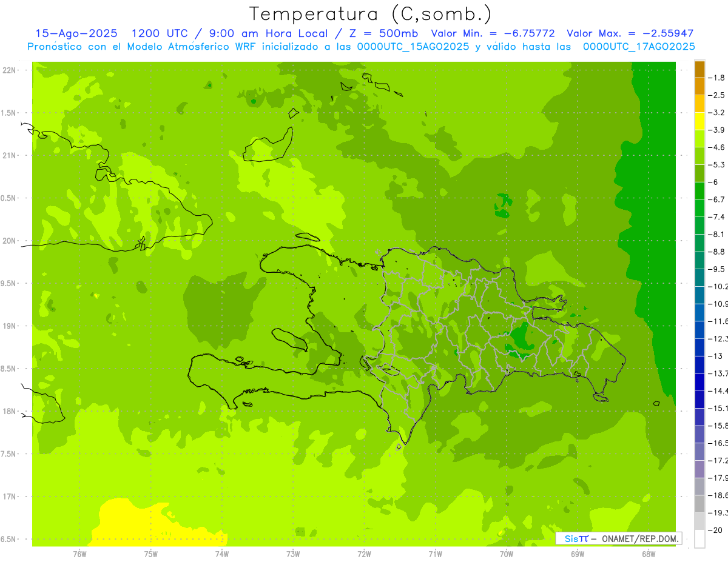Click the '70W' longitude label
Viewport: 728px width, 562px height.
tap(507, 554)
